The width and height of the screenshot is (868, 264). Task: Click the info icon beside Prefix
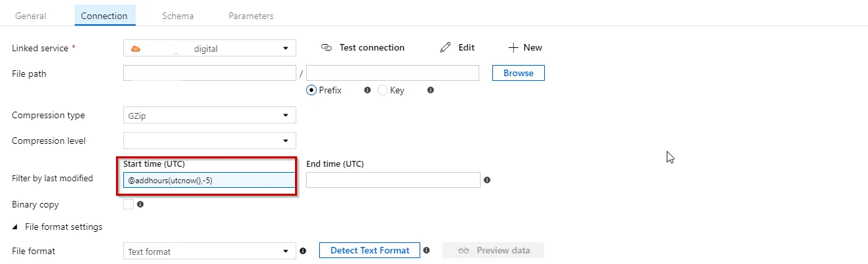(367, 91)
